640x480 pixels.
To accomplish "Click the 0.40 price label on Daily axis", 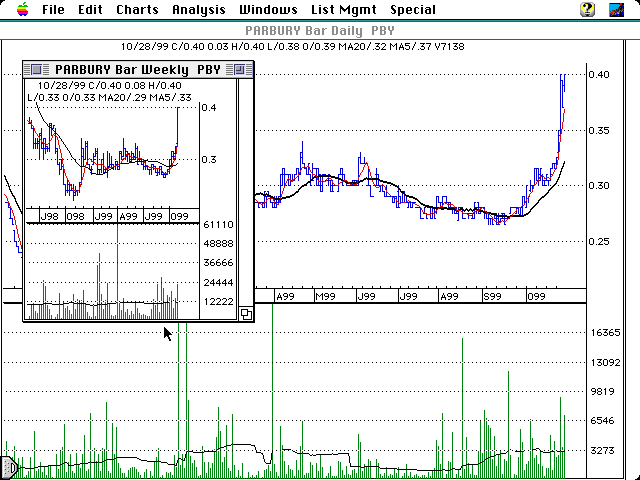I will point(599,74).
